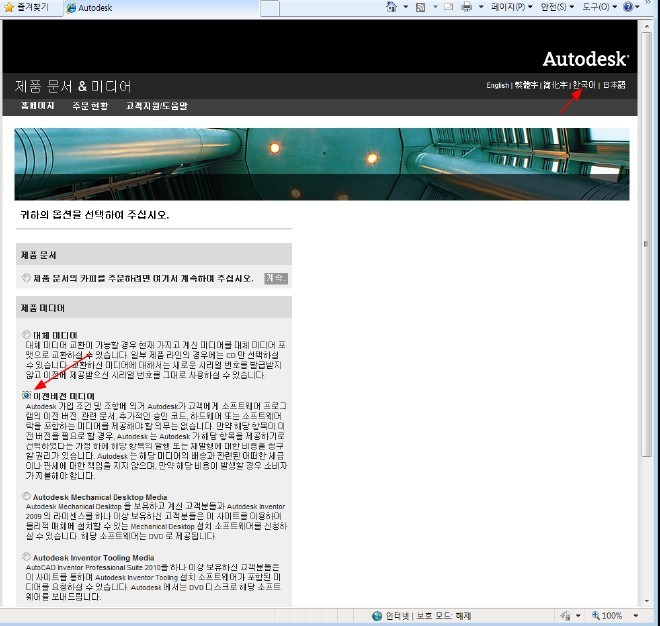The image size is (660, 626).
Task: Open the status bar security dropdown arrow
Action: (x=578, y=616)
